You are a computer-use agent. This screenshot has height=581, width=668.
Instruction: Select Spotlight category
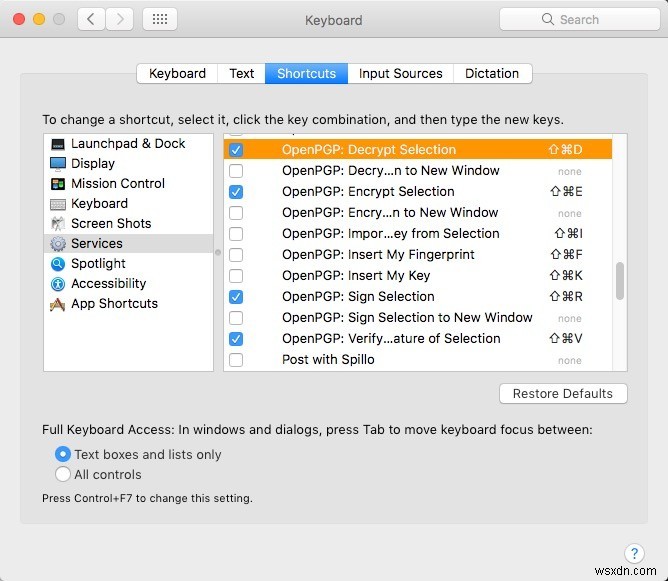[x=128, y=264]
